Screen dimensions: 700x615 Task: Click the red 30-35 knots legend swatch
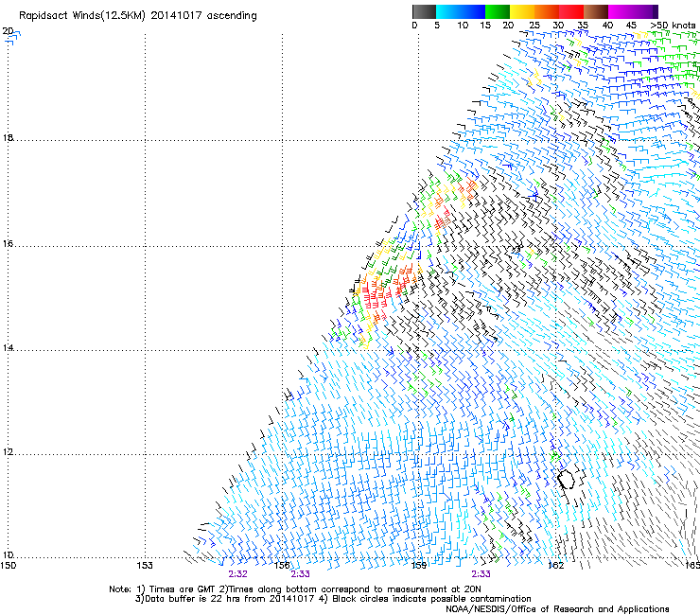[571, 11]
